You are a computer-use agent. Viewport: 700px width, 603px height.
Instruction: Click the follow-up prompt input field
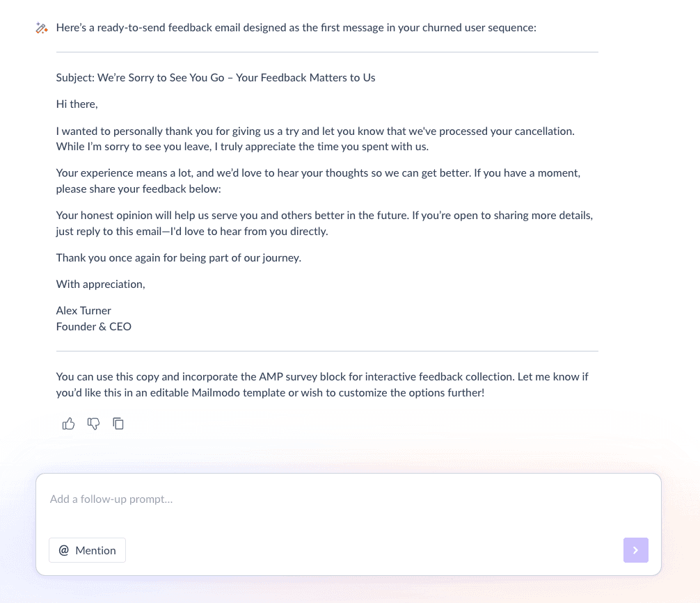click(x=278, y=499)
